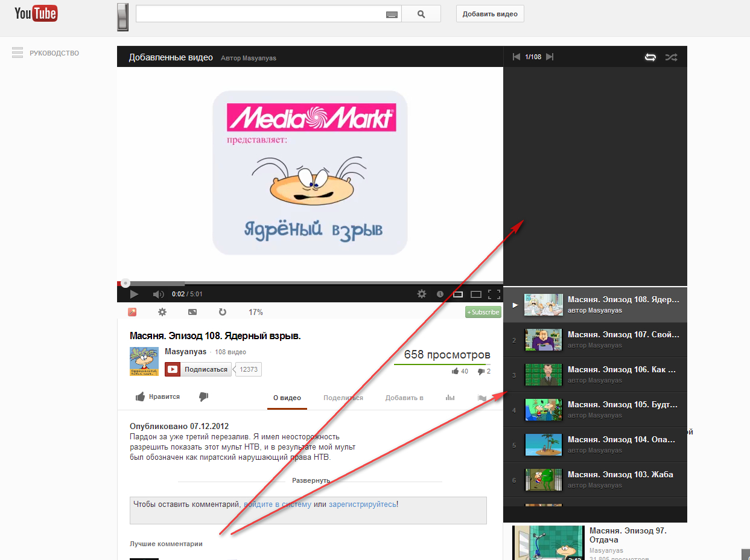Select the Поделиться tab
750x560 pixels.
[343, 398]
